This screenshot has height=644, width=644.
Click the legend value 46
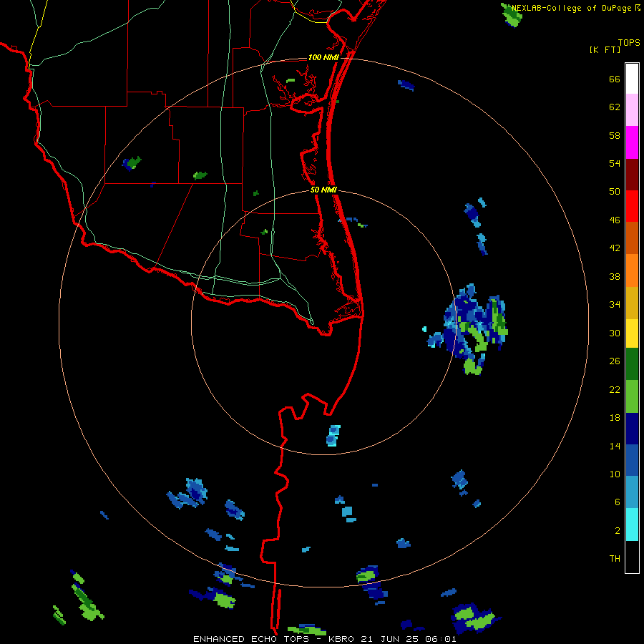(615, 220)
